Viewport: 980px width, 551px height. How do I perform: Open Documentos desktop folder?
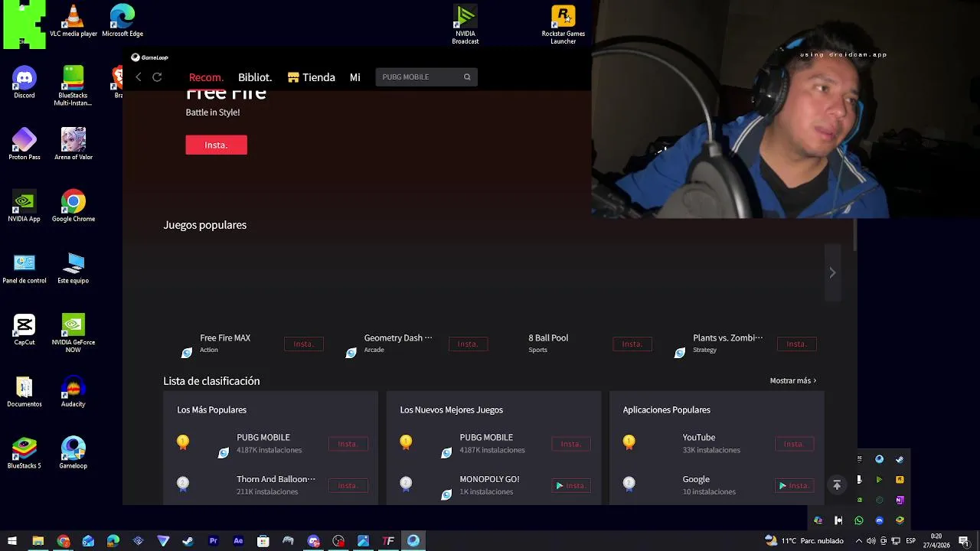(24, 392)
